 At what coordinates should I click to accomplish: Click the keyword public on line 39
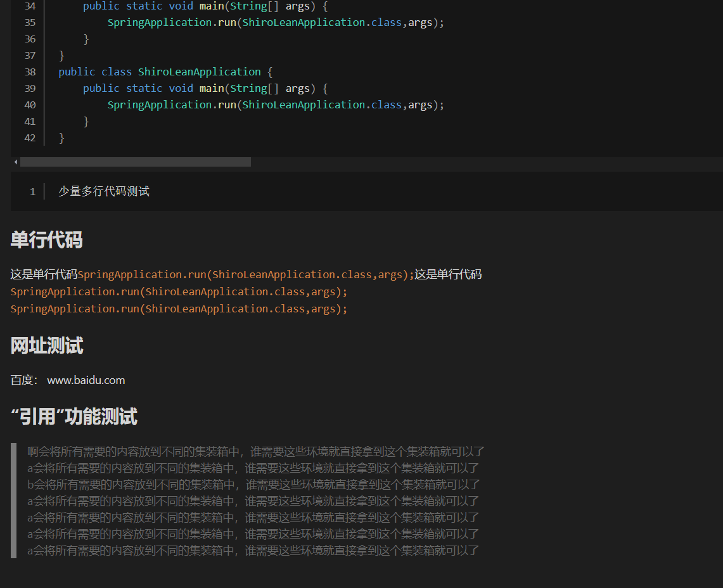pyautogui.click(x=101, y=88)
